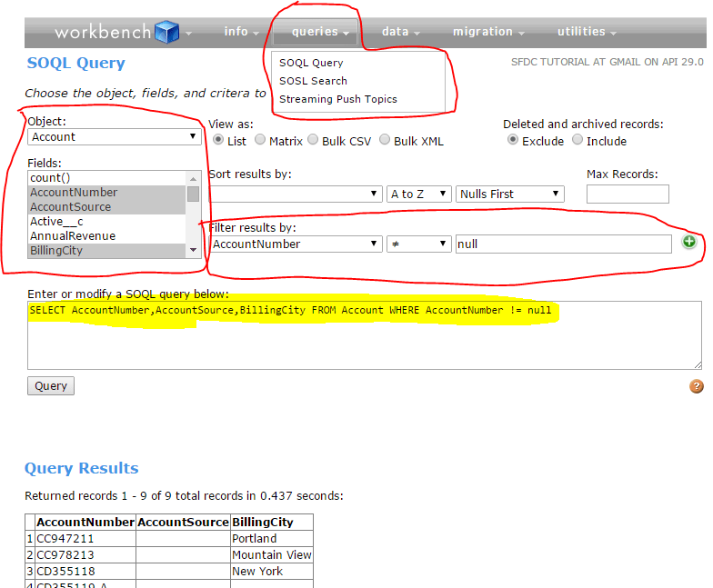This screenshot has height=588, width=713.
Task: Select BillingCity in Fields list
Action: point(107,251)
